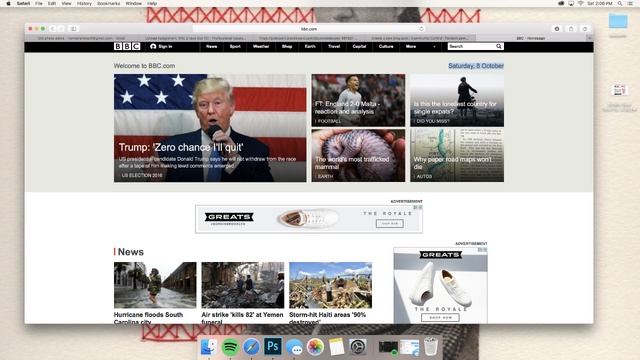This screenshot has width=640, height=360.
Task: Click the Saturday, 8 October date text
Action: click(476, 66)
